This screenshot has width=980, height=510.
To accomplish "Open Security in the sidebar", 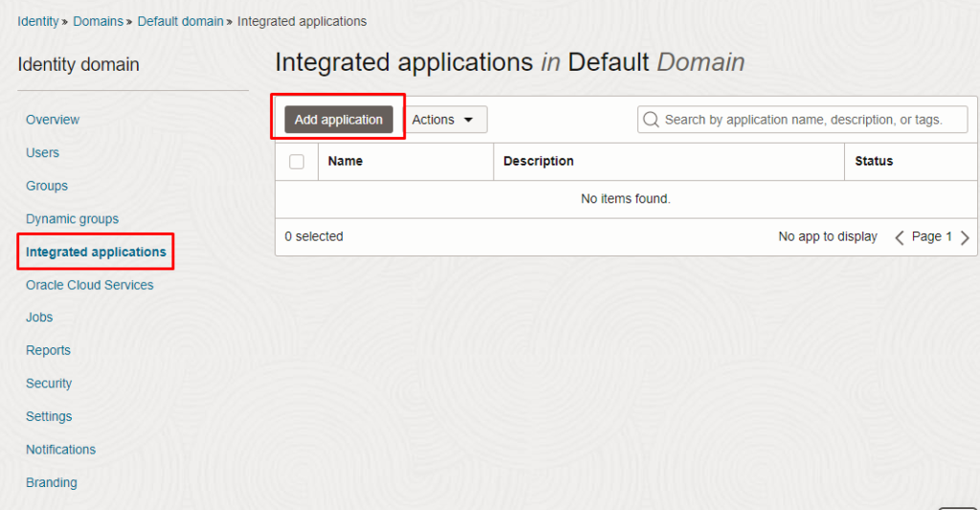I will pos(49,383).
